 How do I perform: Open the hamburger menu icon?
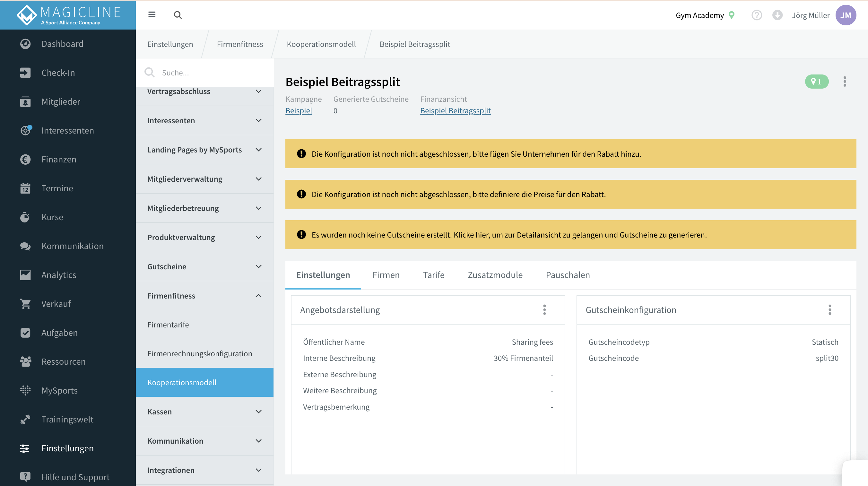(152, 15)
